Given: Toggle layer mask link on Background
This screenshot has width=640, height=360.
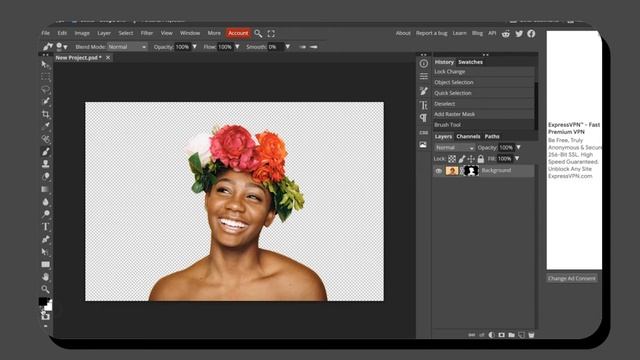Looking at the screenshot, I should (x=462, y=171).
